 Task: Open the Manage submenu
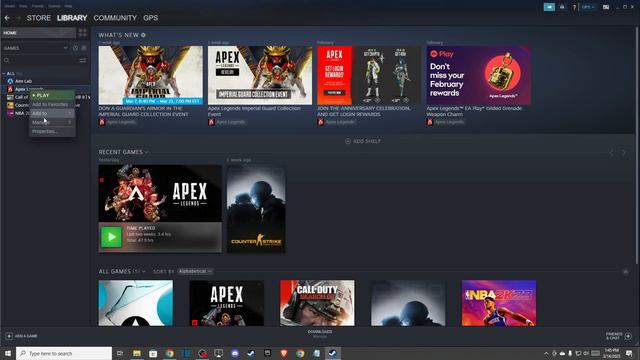52,122
